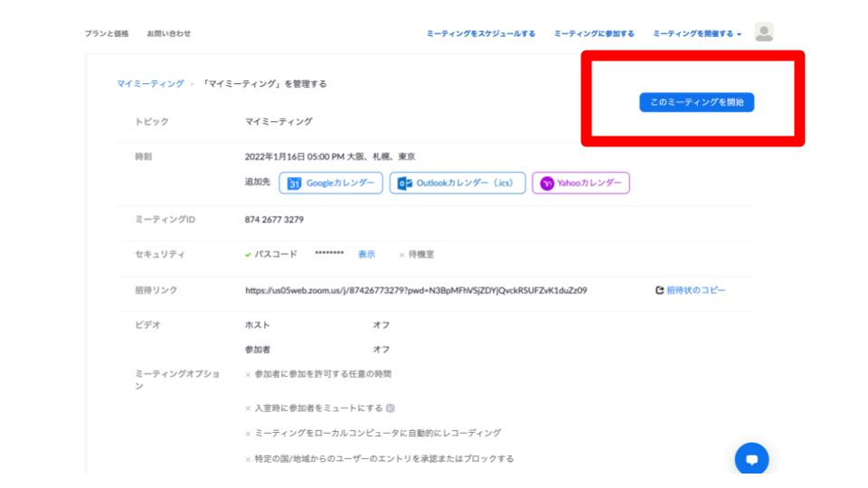Click 参加者に参加を許可する任意の時間 option
Image resolution: width=868 pixels, height=488 pixels.
[x=323, y=374]
